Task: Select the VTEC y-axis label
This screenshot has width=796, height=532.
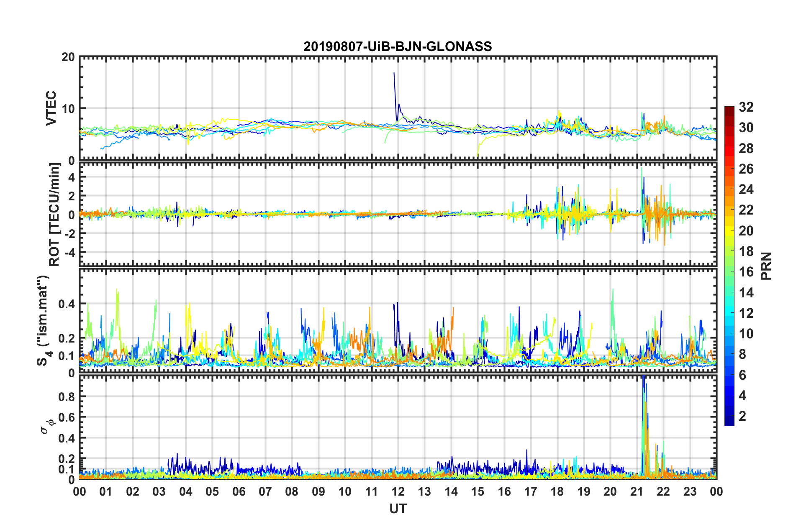Action: coord(51,108)
